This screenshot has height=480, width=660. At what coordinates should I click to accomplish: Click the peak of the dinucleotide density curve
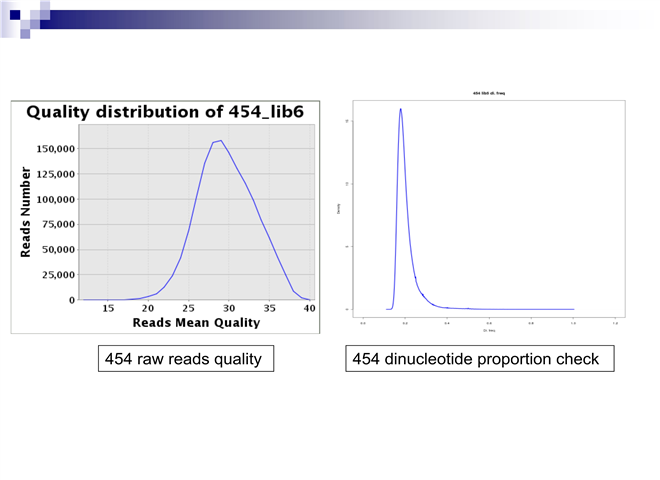point(400,109)
